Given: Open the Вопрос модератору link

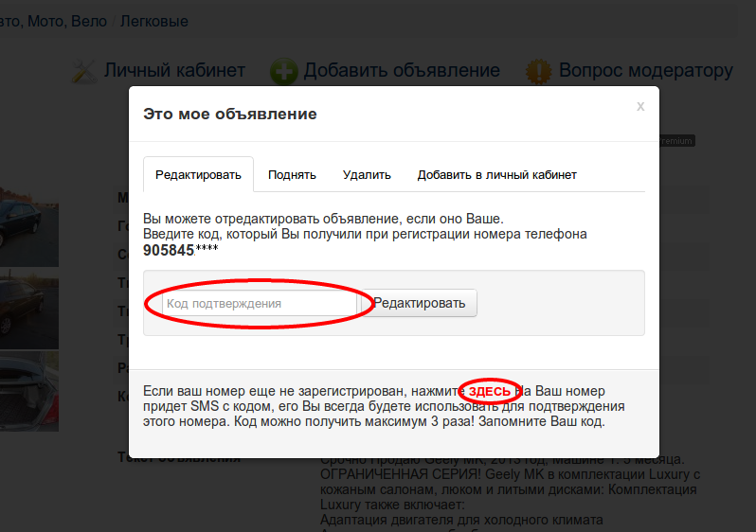Looking at the screenshot, I should (x=645, y=71).
